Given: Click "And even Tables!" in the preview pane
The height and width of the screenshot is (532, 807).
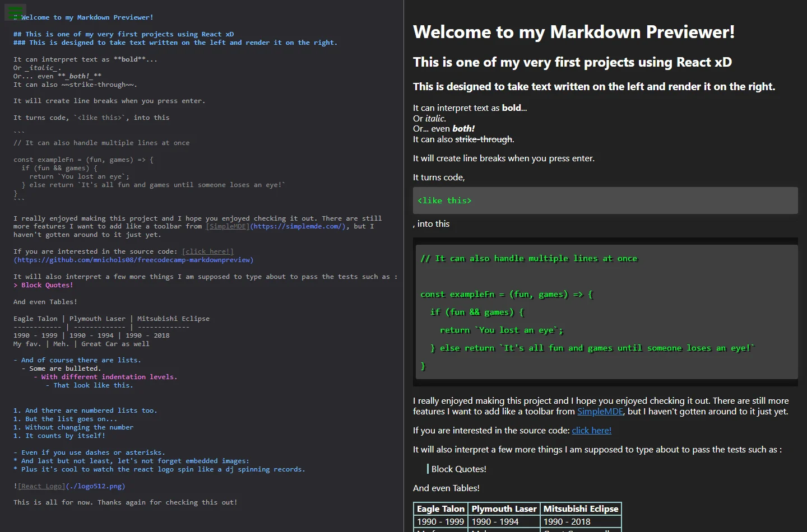Looking at the screenshot, I should [x=446, y=488].
